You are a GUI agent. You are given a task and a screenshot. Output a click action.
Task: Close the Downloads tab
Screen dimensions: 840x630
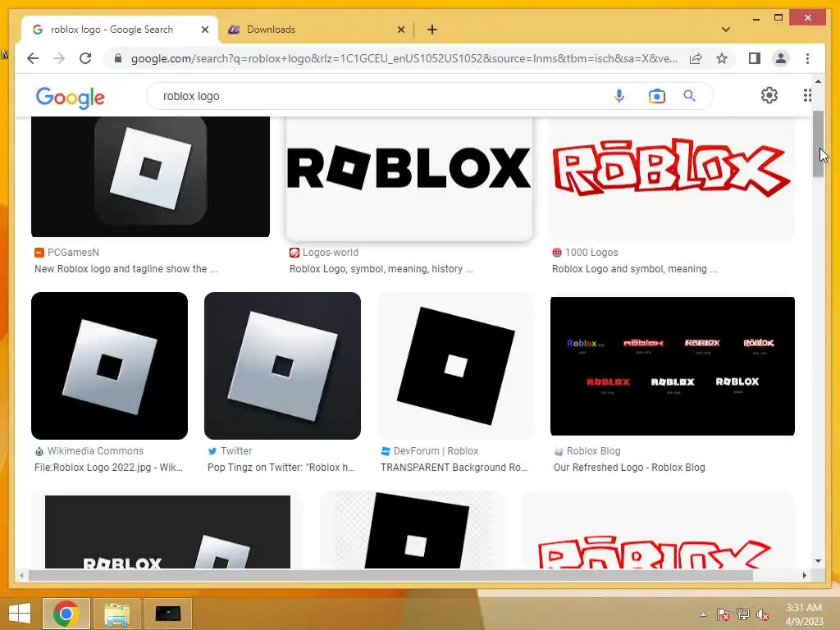pyautogui.click(x=400, y=30)
